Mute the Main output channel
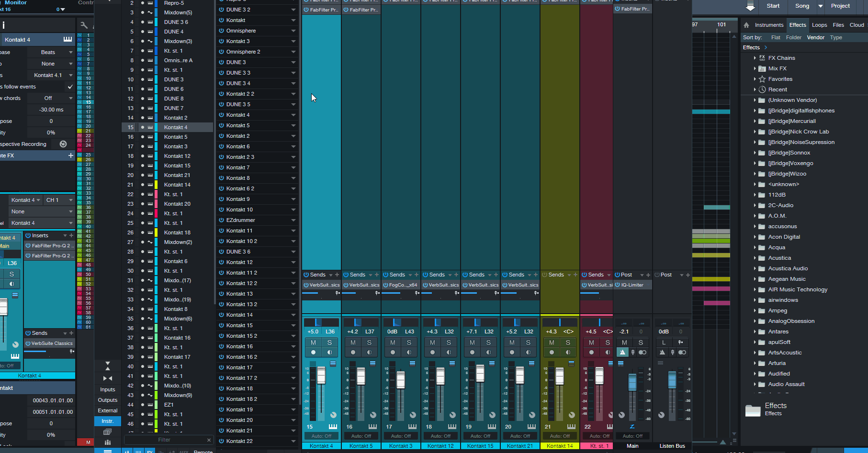868x453 pixels. click(x=624, y=343)
